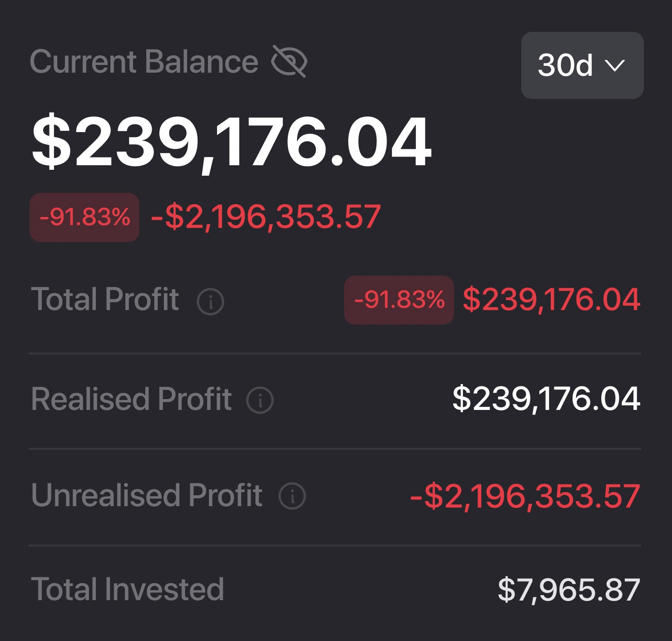
Task: Click the Total Profit -91.83% badge
Action: click(x=399, y=300)
